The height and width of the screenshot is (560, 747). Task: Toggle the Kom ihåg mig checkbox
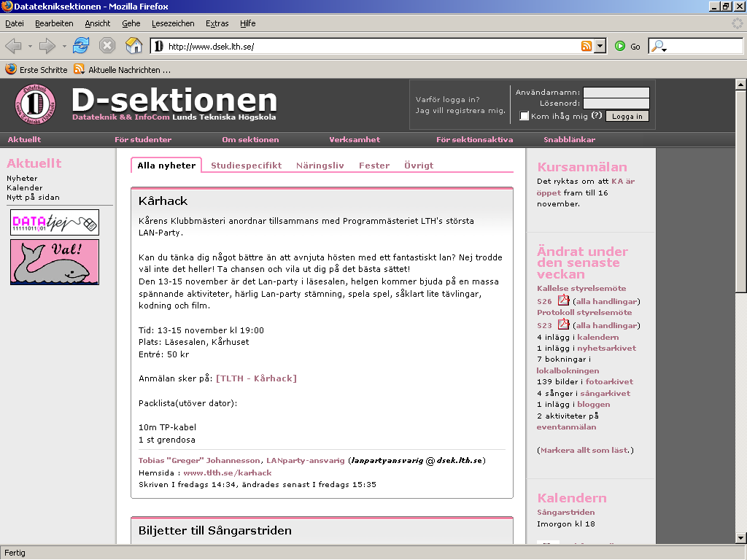point(524,116)
